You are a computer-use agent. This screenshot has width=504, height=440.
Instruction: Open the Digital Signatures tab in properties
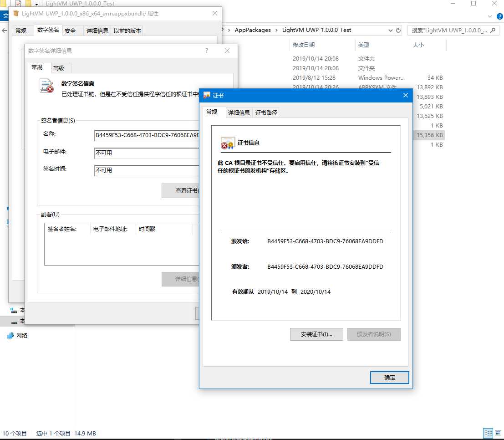click(x=48, y=30)
